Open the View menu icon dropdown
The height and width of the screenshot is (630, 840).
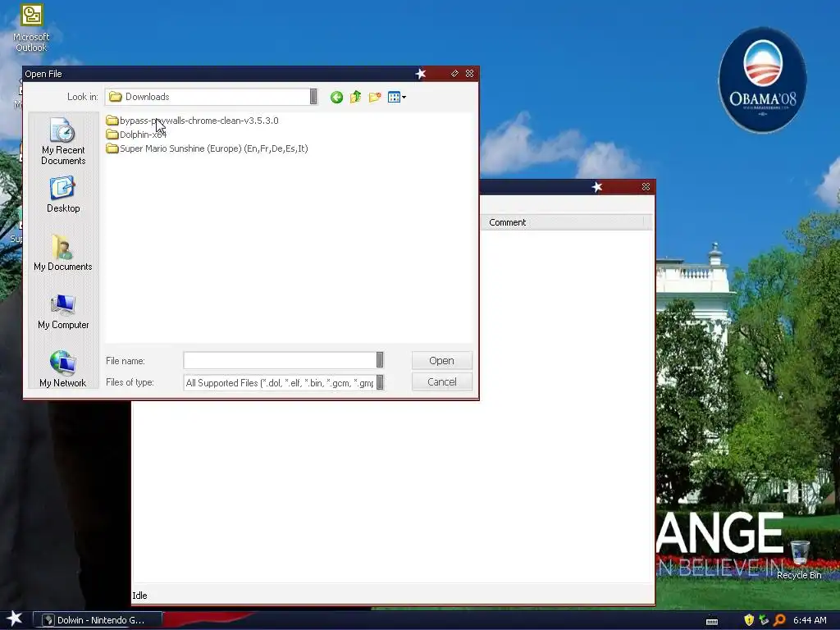[397, 97]
